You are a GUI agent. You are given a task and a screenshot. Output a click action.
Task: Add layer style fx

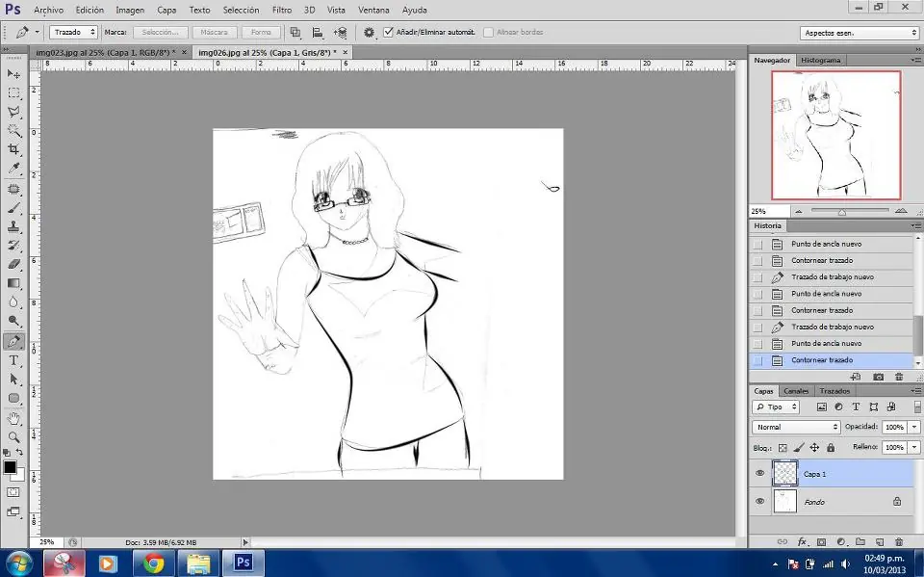point(802,541)
